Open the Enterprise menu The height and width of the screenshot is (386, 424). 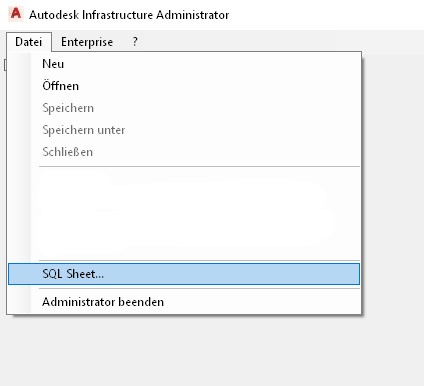pyautogui.click(x=87, y=42)
